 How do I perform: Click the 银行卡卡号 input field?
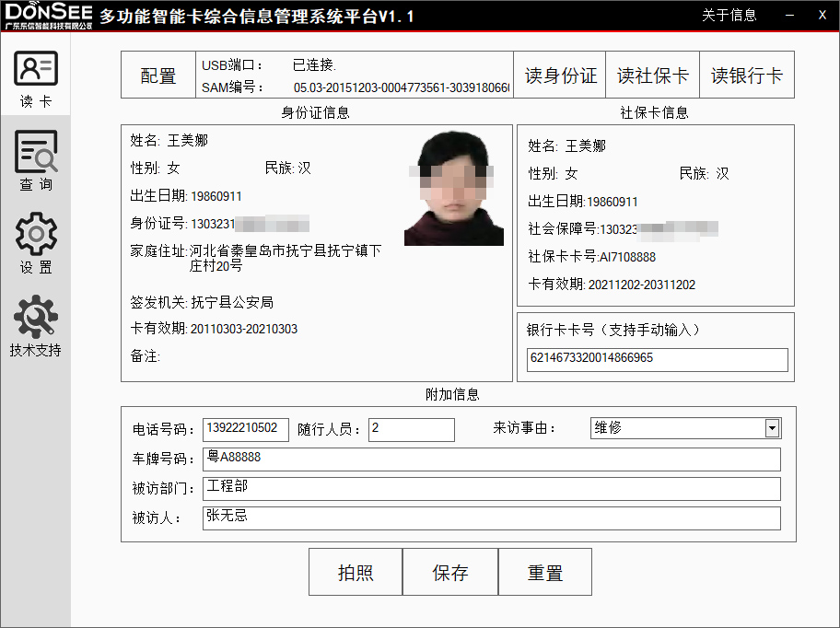coord(657,359)
